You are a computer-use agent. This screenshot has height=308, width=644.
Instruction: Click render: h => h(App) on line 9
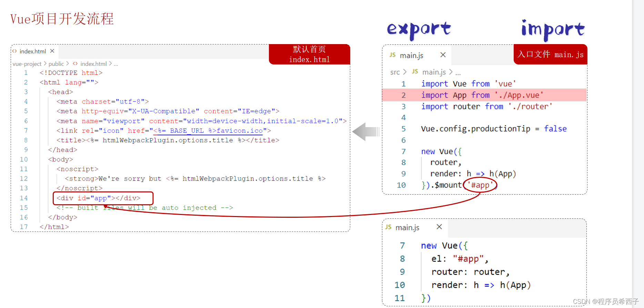[473, 174]
